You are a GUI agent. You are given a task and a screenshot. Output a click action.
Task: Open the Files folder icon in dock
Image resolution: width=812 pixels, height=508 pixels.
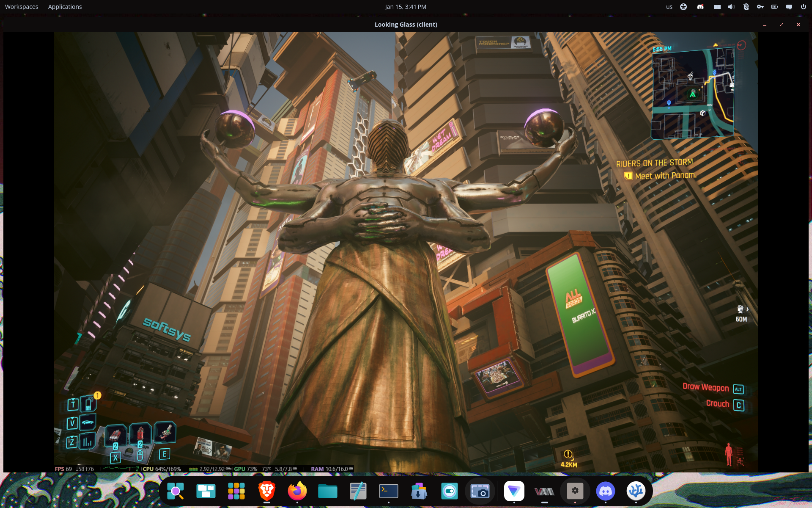(328, 491)
